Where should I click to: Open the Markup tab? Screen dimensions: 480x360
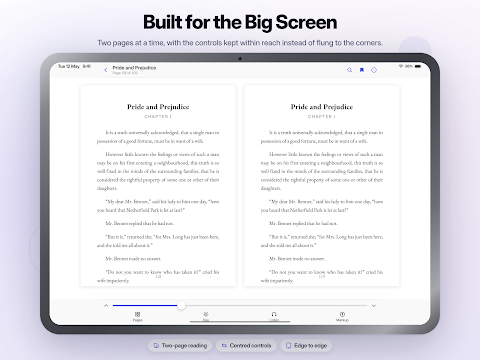[x=342, y=316]
